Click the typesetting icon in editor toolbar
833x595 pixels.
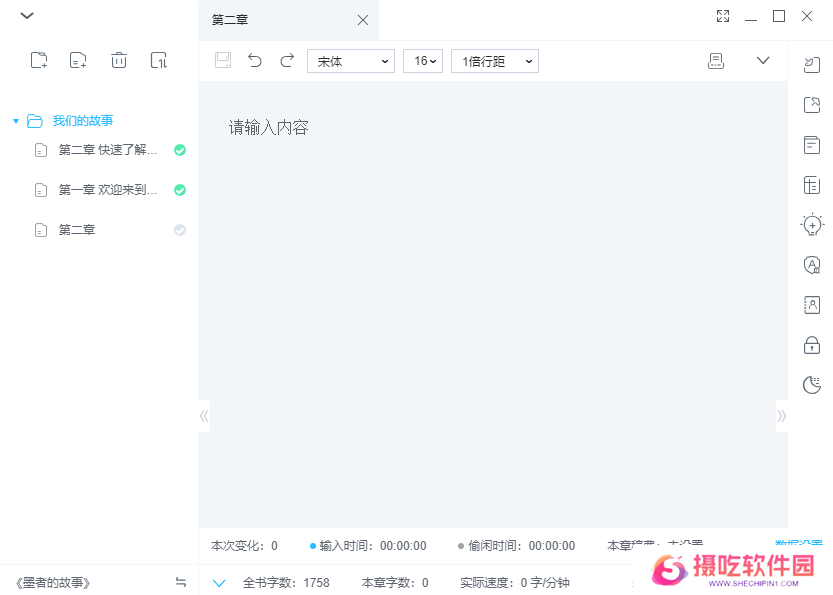click(716, 61)
